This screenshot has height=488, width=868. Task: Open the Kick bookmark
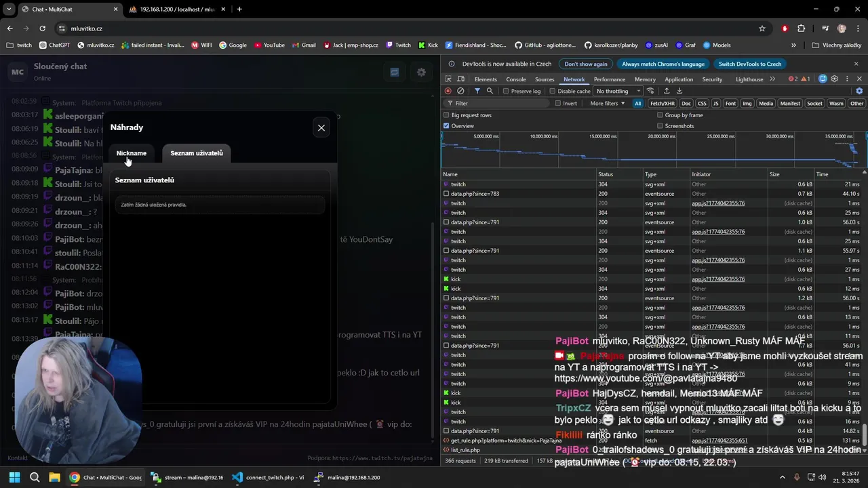pos(429,45)
